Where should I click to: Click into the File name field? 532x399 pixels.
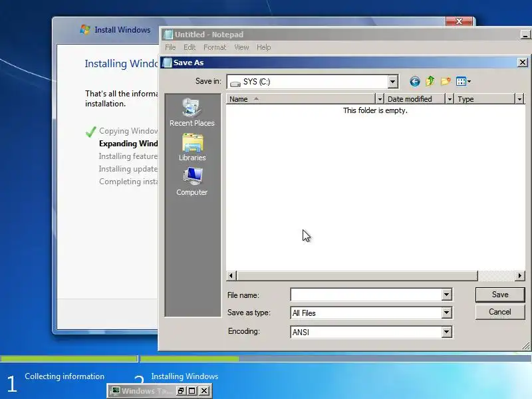pos(366,295)
